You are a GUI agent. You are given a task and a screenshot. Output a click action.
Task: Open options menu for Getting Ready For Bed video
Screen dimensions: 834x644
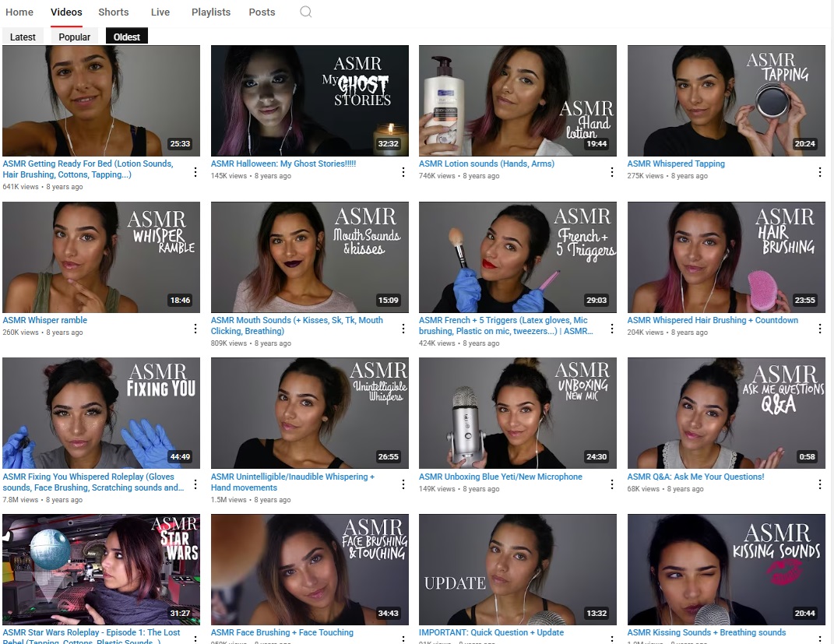(x=195, y=172)
